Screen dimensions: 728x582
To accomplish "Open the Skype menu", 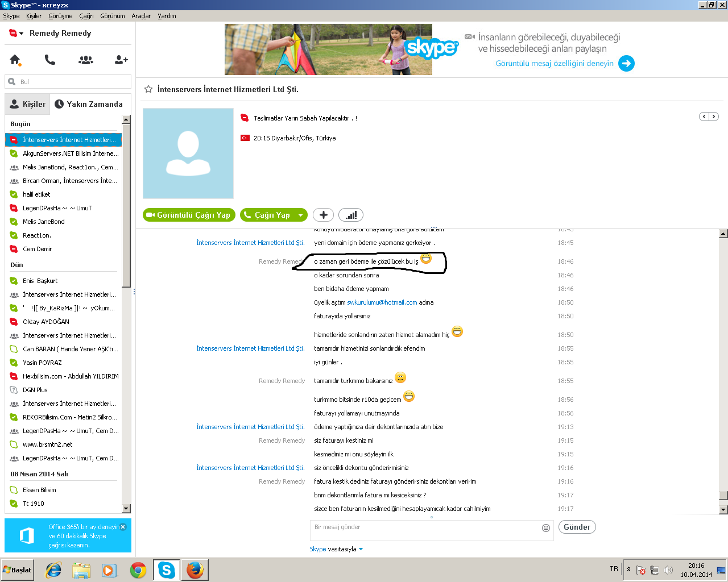I will pyautogui.click(x=11, y=16).
